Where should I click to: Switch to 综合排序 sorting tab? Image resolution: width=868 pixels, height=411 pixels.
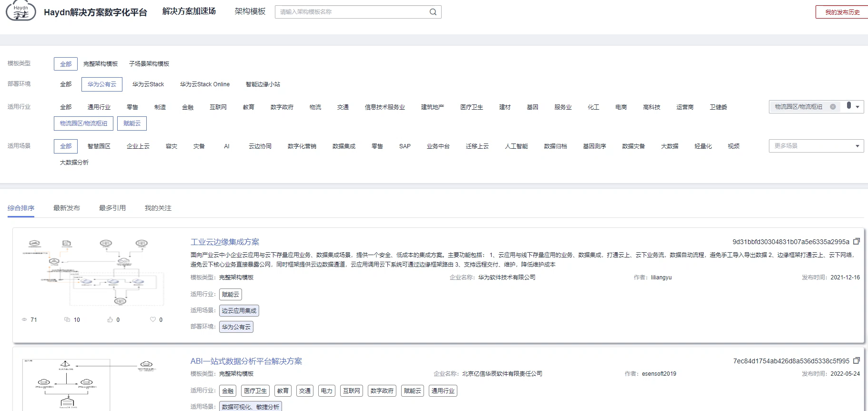(x=21, y=208)
